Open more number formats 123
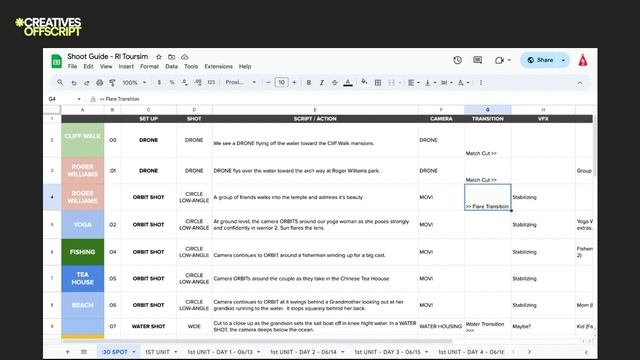Image resolution: width=640 pixels, height=360 pixels. (x=211, y=82)
